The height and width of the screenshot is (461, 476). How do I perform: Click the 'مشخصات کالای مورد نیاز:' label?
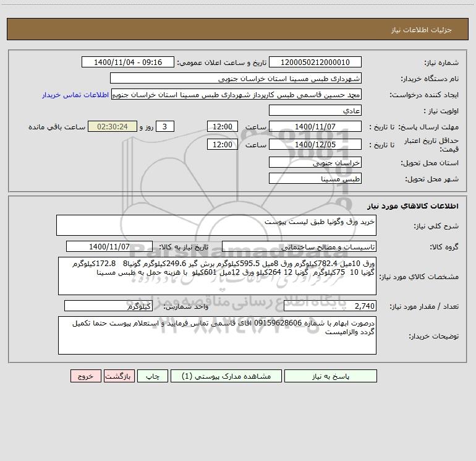(x=419, y=277)
